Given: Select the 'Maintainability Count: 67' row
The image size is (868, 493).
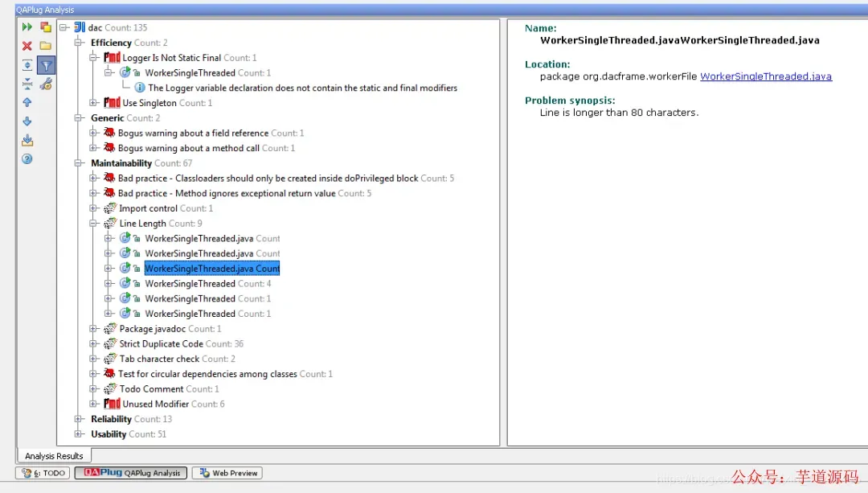Looking at the screenshot, I should tap(141, 162).
